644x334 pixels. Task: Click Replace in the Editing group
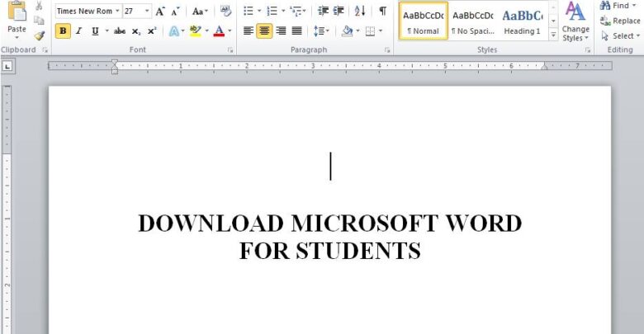pyautogui.click(x=620, y=21)
